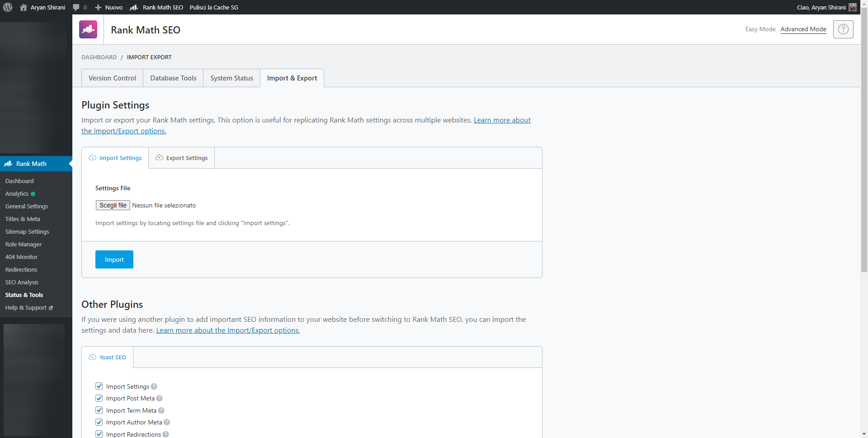Click the user avatar in admin bar
Image resolution: width=868 pixels, height=438 pixels.
click(x=853, y=7)
